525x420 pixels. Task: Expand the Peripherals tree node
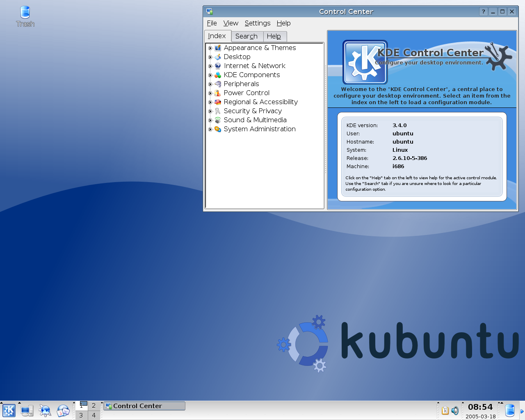click(x=210, y=84)
